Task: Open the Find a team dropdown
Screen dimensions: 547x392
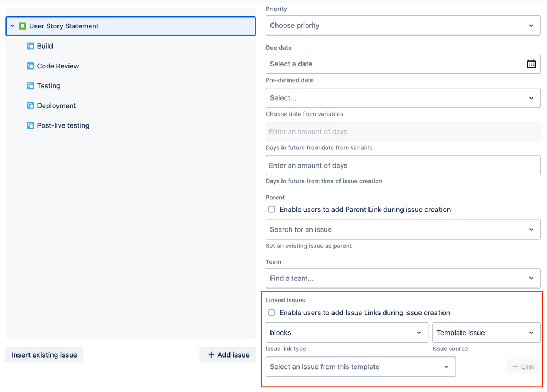Action: point(403,278)
